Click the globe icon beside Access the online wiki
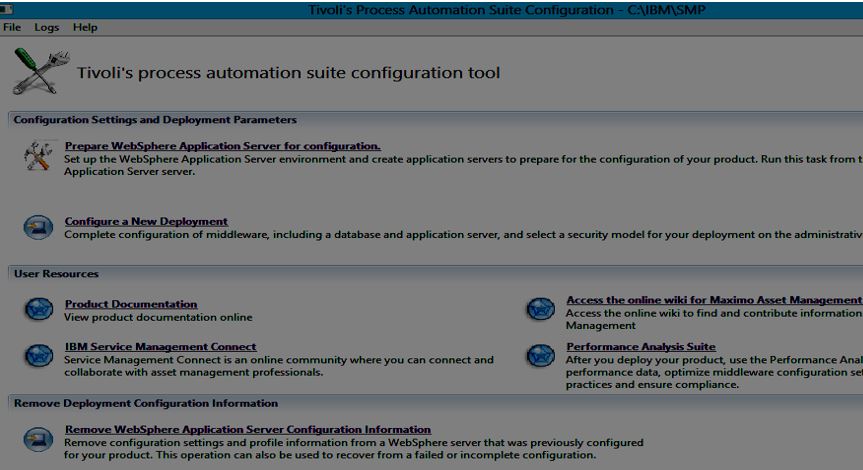 (540, 309)
